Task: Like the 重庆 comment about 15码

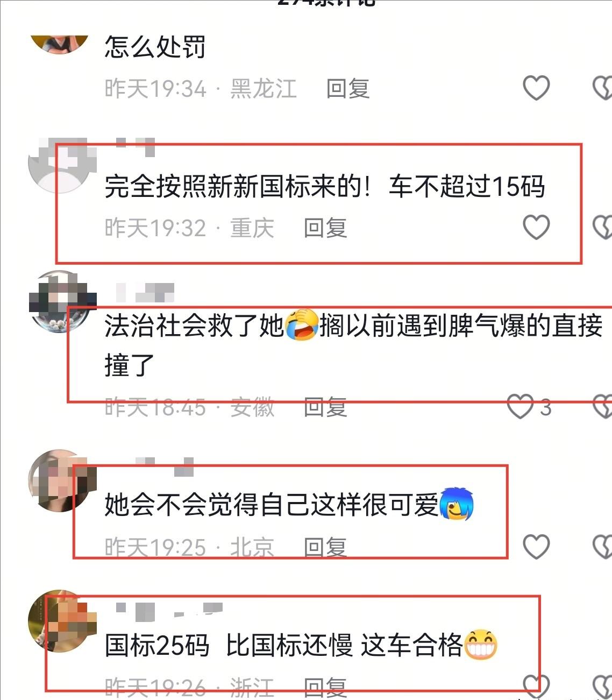Action: (536, 227)
